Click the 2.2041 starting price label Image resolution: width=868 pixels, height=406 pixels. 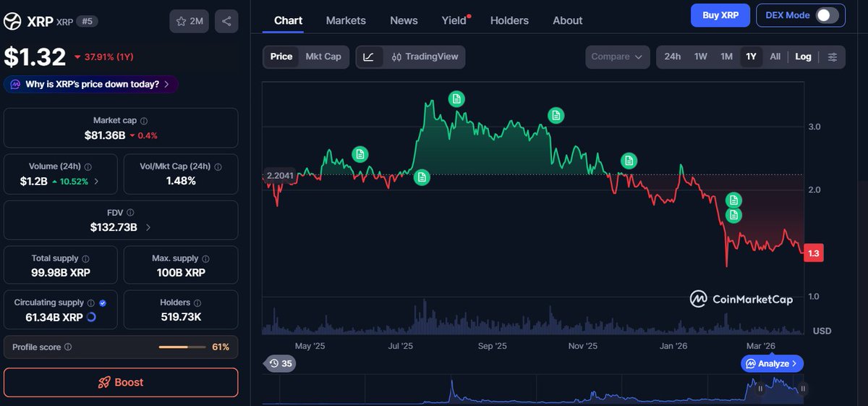click(x=280, y=175)
